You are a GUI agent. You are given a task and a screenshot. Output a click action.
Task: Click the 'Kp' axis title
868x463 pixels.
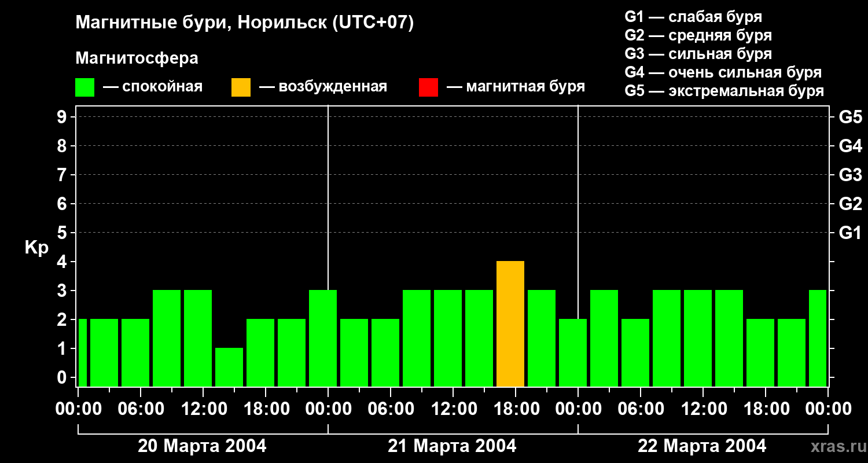36,248
